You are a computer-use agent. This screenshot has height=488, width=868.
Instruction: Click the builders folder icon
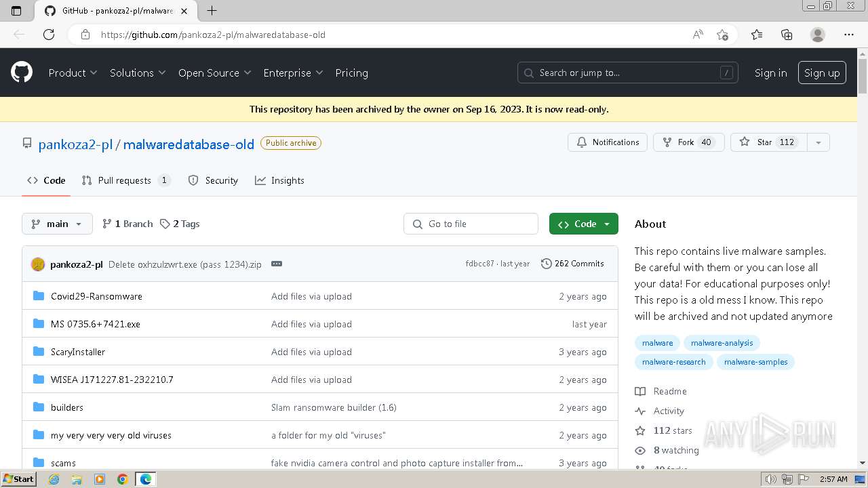(39, 407)
